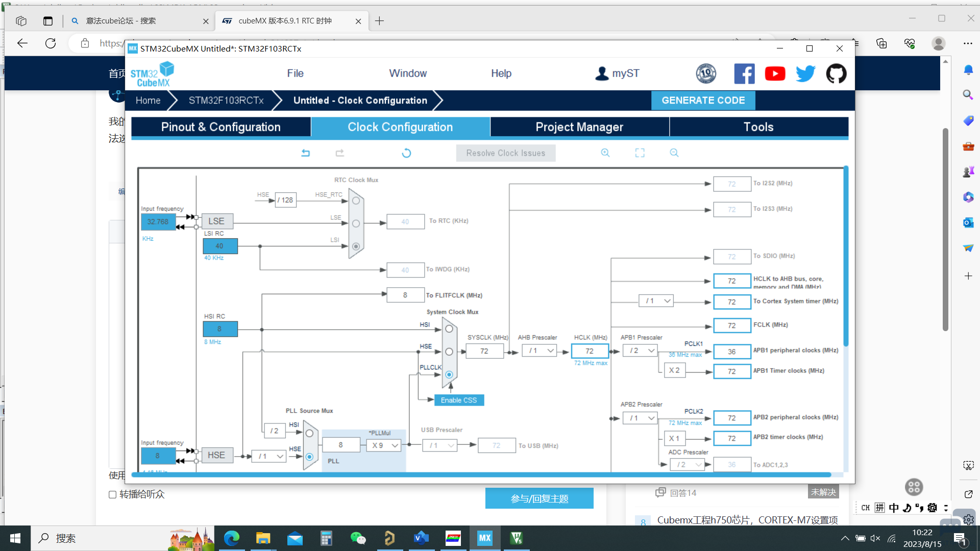Open Microsoft Edge from the taskbar
The image size is (980, 551).
tap(232, 538)
